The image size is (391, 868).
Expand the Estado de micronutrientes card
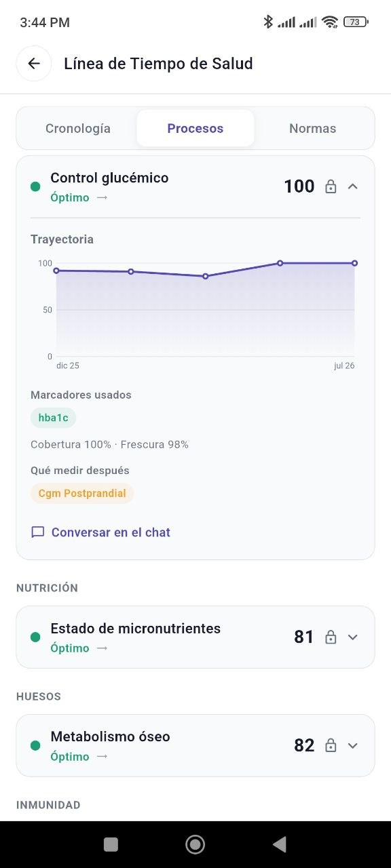(352, 637)
